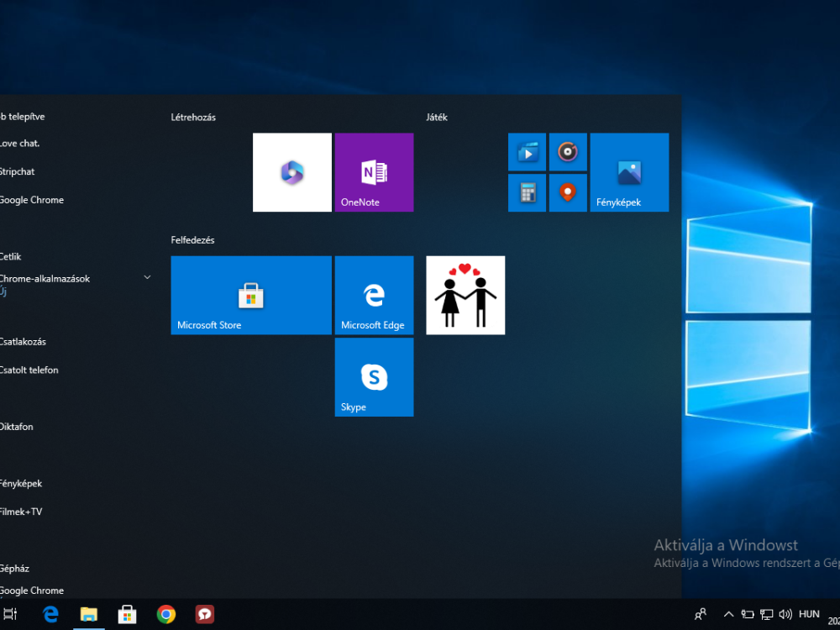Show hidden system tray icons
Image resolution: width=840 pixels, height=630 pixels.
(728, 614)
